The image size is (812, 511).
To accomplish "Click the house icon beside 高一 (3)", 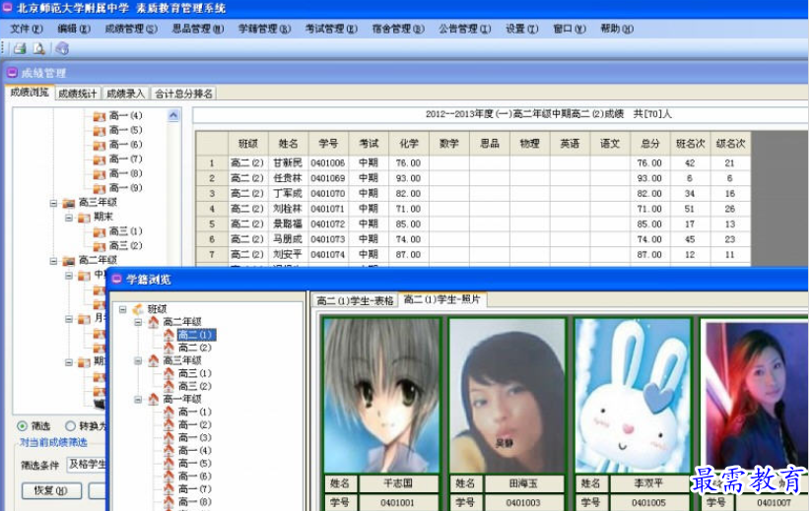I will pos(169,438).
